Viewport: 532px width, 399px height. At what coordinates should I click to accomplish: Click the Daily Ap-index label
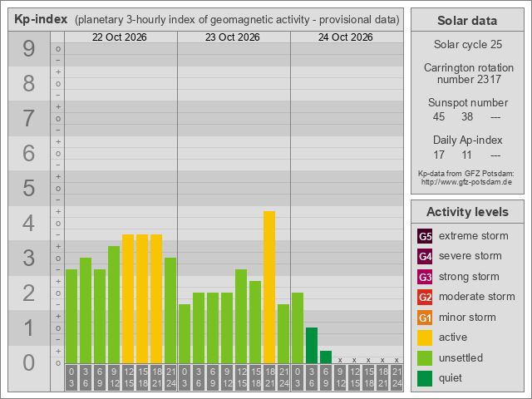(x=467, y=140)
